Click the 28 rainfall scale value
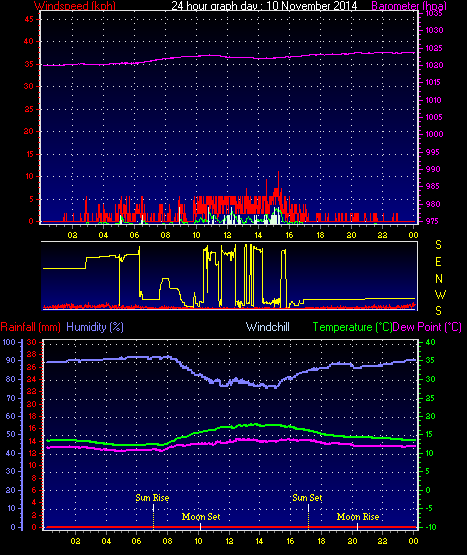 click(32, 355)
